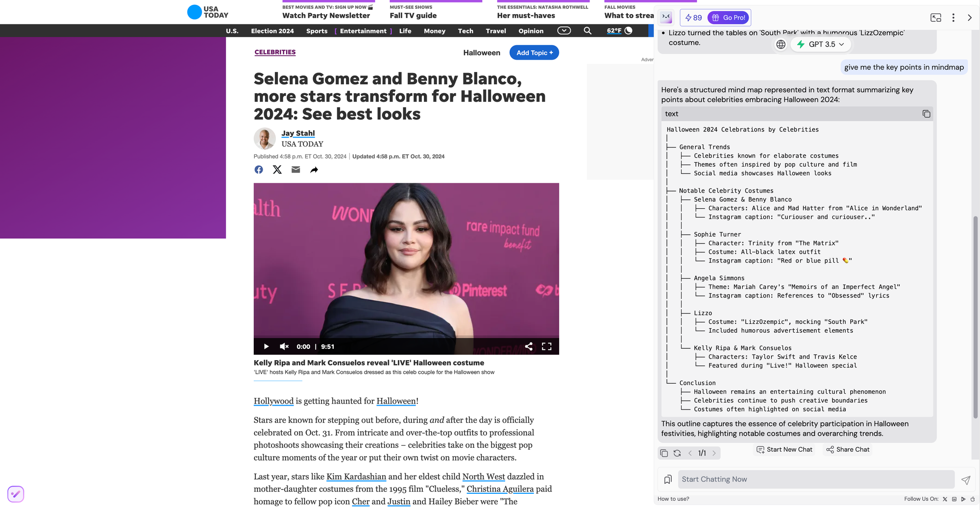Go to previous response version

coord(690,453)
